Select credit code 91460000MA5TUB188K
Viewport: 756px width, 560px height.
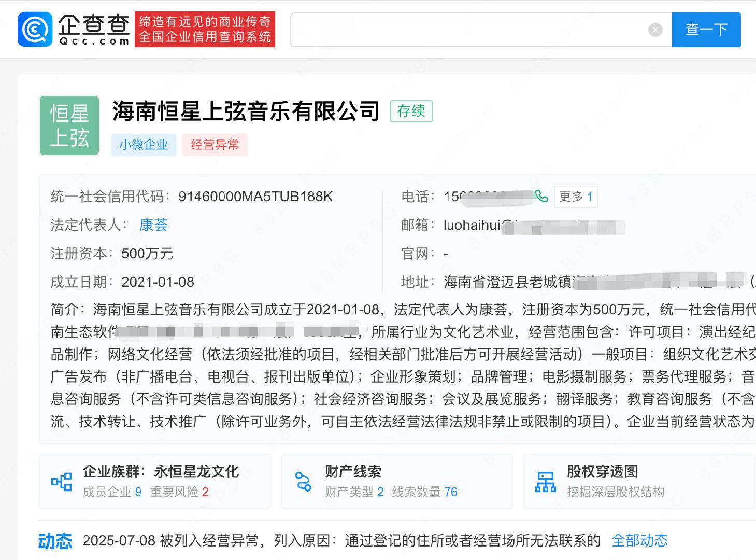click(x=255, y=197)
